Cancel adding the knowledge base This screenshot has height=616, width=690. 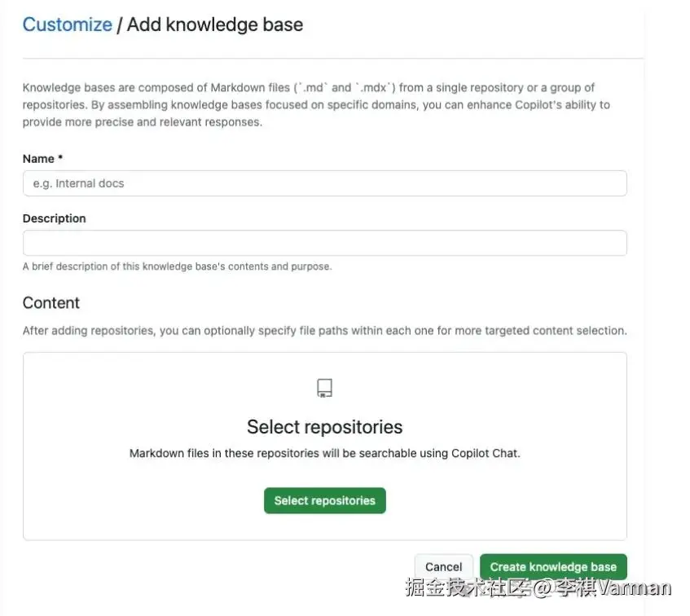click(443, 567)
